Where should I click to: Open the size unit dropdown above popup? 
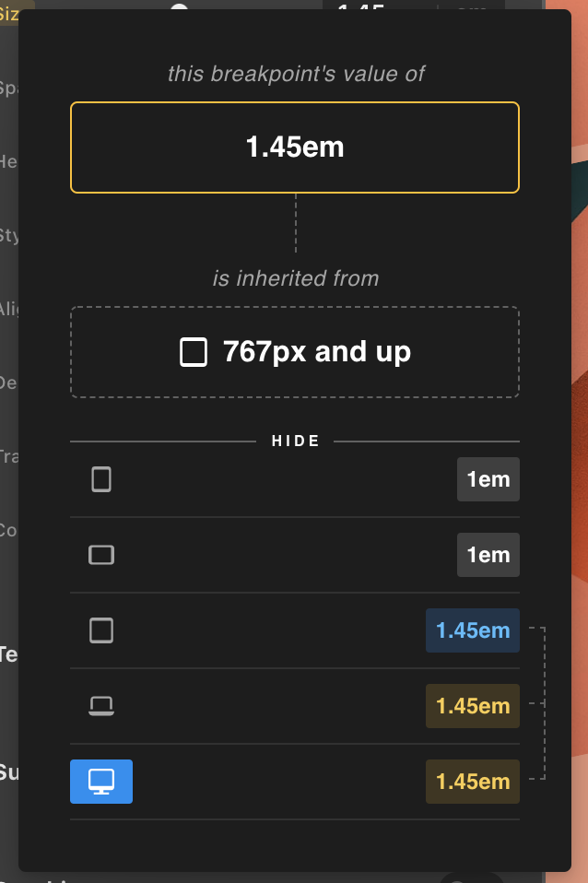(x=472, y=6)
